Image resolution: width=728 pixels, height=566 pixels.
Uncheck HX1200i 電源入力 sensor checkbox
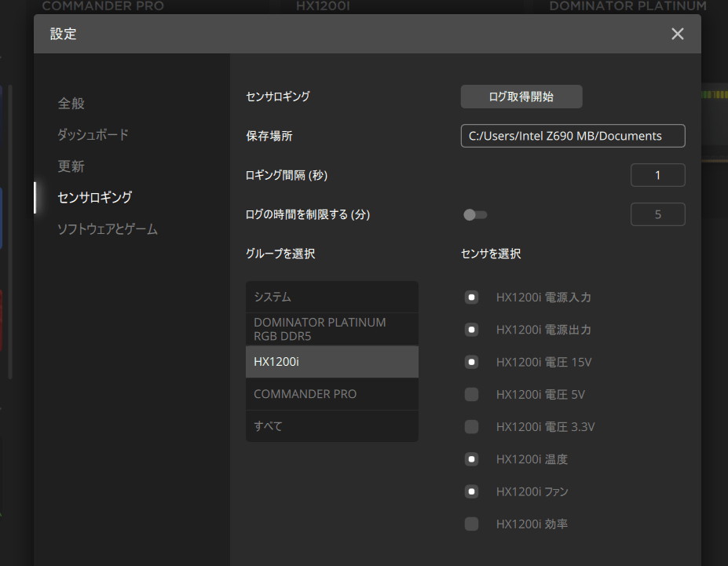(471, 298)
